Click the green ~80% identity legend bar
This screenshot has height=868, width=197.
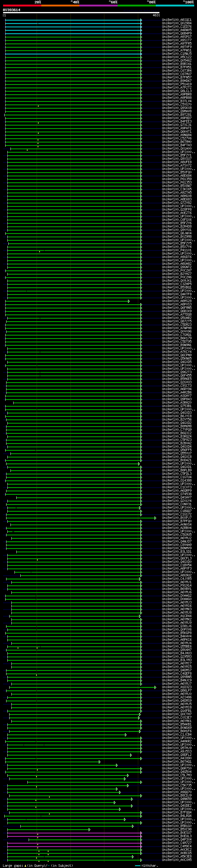[136, 6]
